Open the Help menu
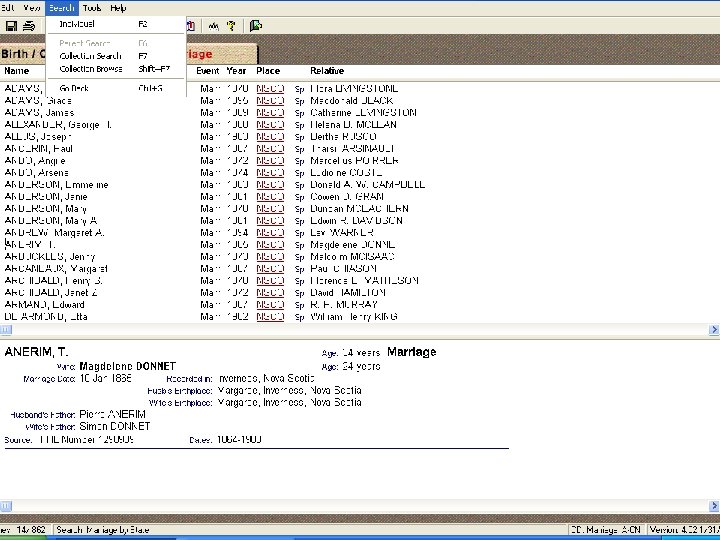 pyautogui.click(x=118, y=8)
